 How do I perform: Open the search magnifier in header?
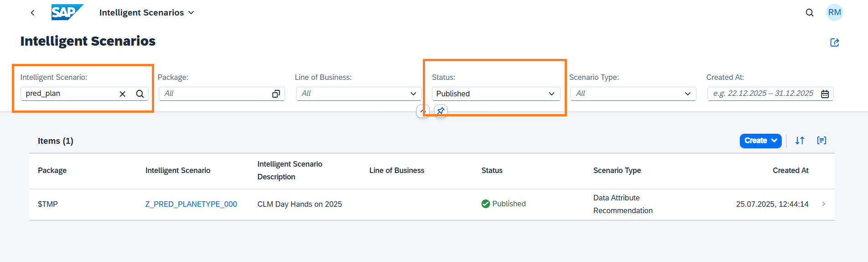click(809, 13)
